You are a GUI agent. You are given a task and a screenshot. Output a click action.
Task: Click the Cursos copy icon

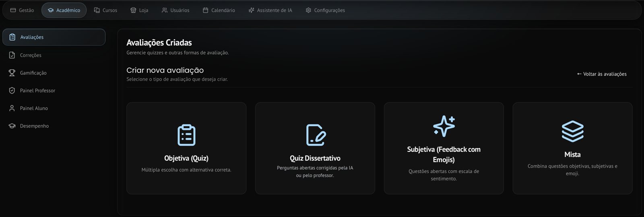click(x=97, y=10)
